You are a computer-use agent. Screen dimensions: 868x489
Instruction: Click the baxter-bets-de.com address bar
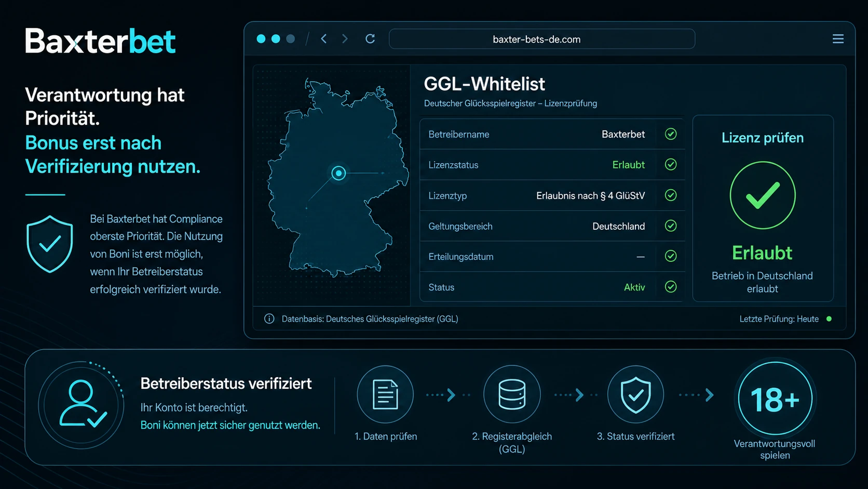pos(542,39)
